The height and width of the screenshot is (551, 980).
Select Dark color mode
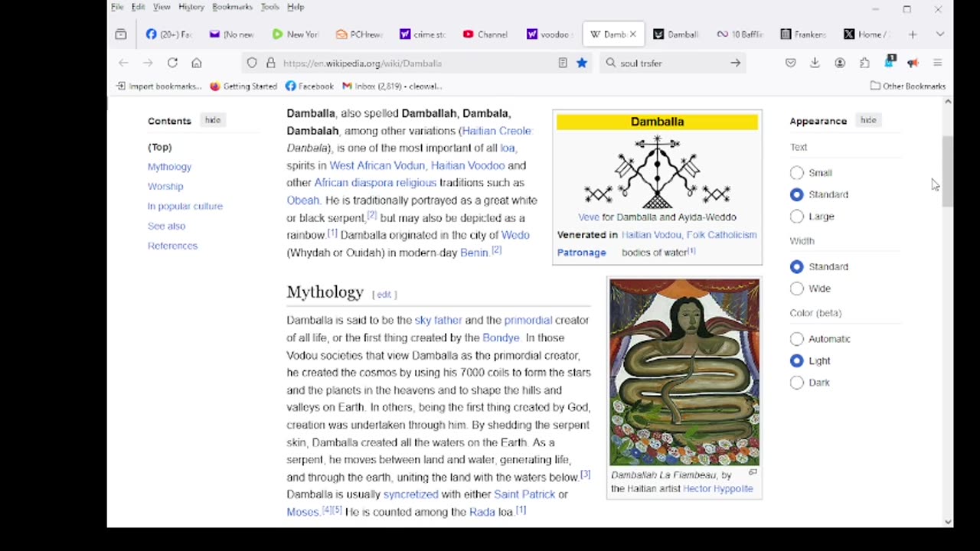coord(797,383)
